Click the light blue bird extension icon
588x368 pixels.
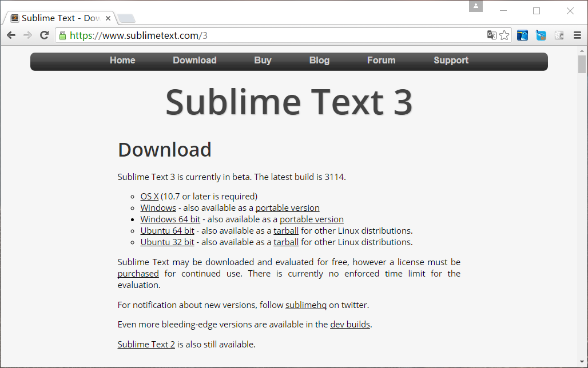541,35
